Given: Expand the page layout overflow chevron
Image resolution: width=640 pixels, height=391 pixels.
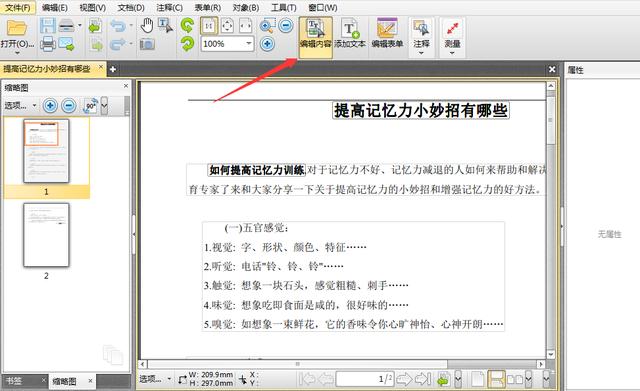Looking at the screenshot, I should [x=529, y=379].
